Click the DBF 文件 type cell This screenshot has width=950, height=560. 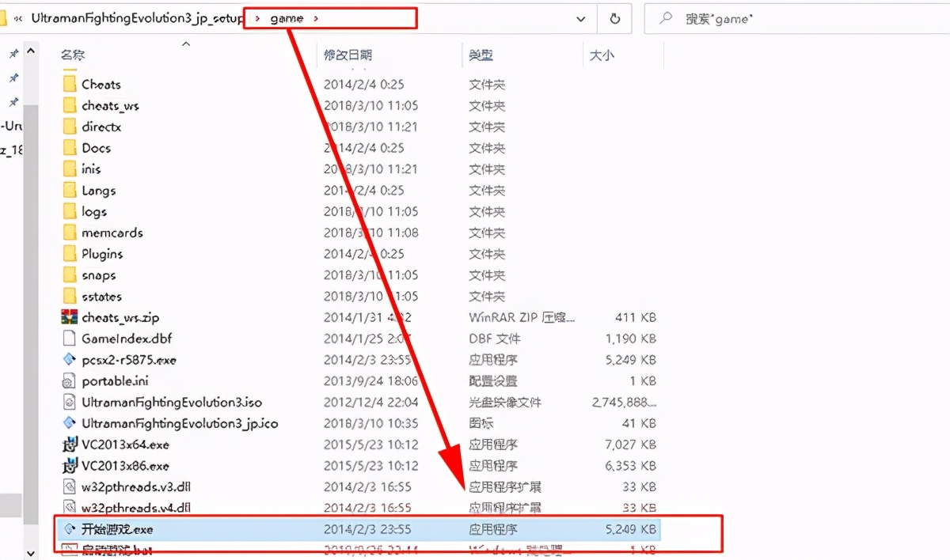point(495,339)
